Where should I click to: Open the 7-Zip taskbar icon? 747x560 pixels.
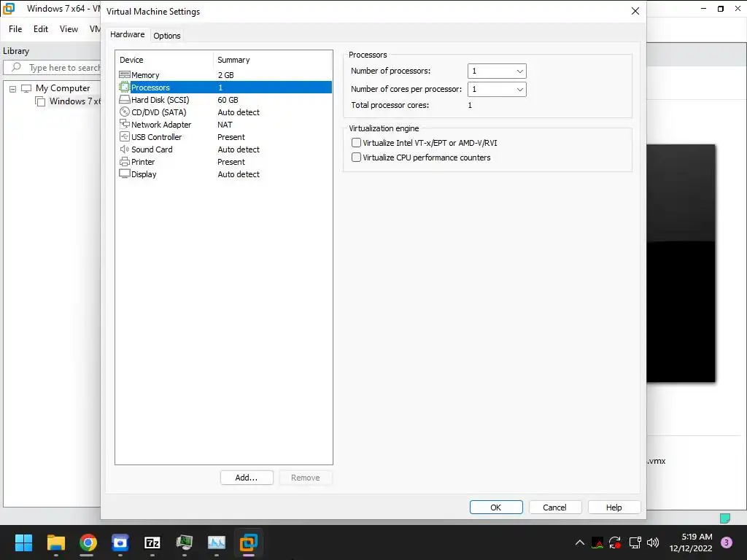pyautogui.click(x=152, y=542)
